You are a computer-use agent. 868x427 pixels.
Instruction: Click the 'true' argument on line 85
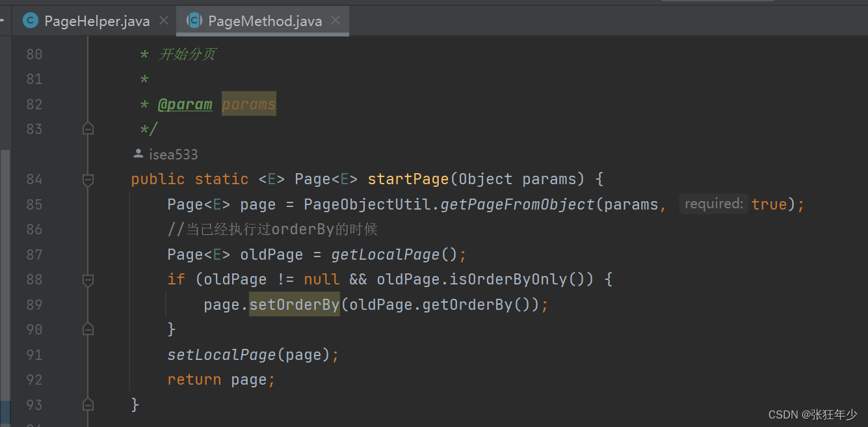769,204
